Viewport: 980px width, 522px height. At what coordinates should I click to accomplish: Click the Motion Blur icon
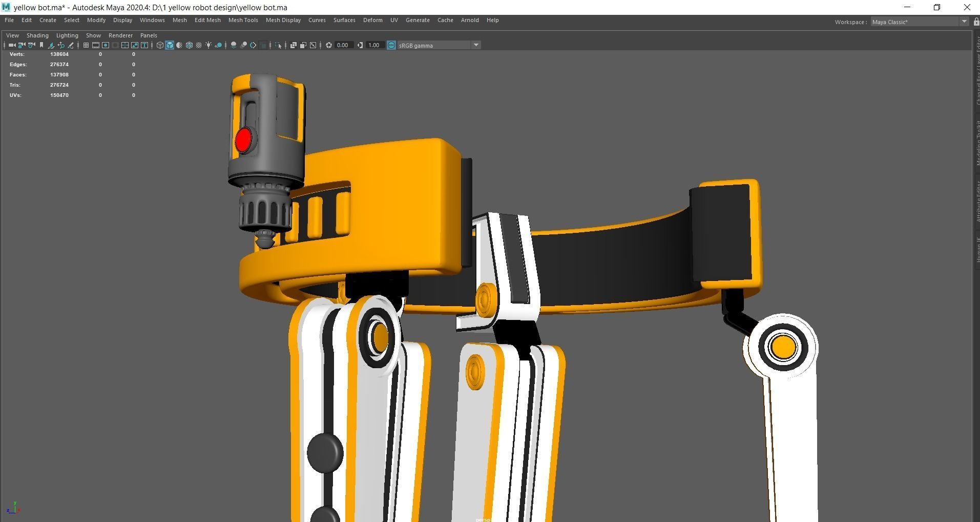coord(243,45)
